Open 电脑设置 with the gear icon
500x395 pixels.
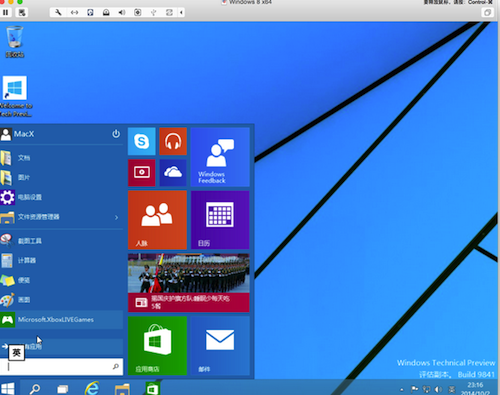pos(61,197)
